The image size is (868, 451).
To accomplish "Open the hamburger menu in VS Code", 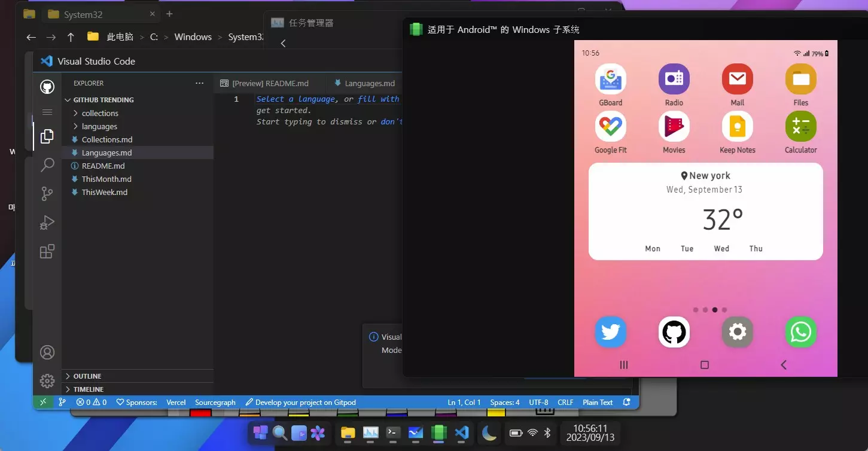I will [x=47, y=112].
